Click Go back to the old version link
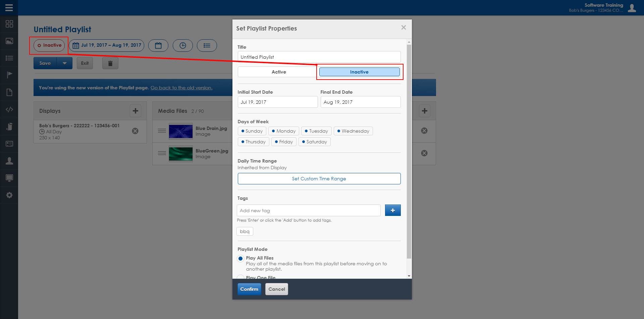Screen dimensions: 644x319 pos(181,88)
